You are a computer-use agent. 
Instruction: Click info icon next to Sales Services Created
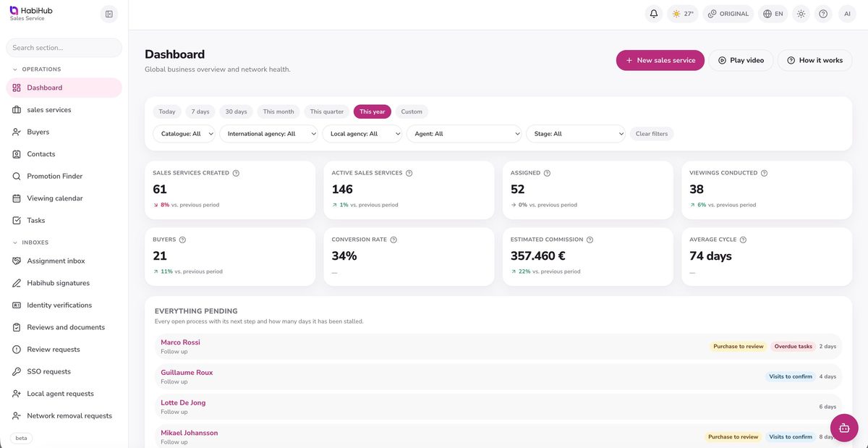pos(236,173)
